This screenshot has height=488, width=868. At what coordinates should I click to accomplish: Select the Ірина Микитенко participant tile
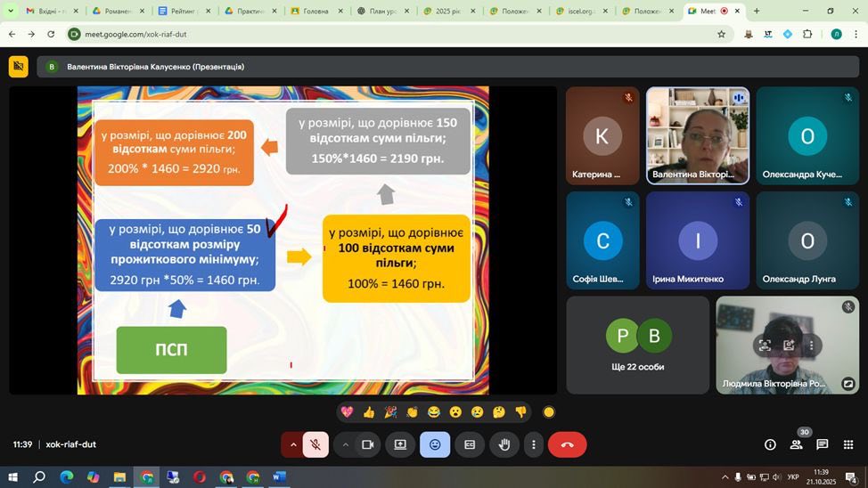[698, 240]
